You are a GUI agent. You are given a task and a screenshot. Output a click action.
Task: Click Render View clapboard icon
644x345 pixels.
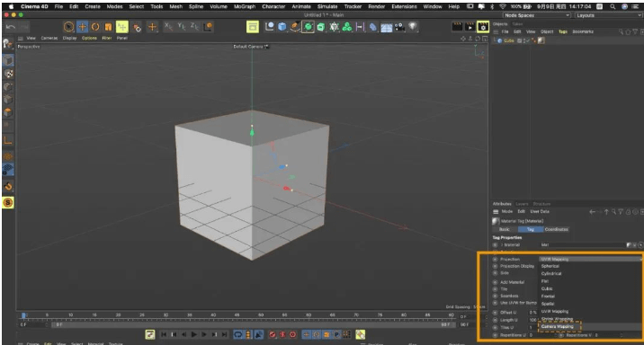coord(457,27)
